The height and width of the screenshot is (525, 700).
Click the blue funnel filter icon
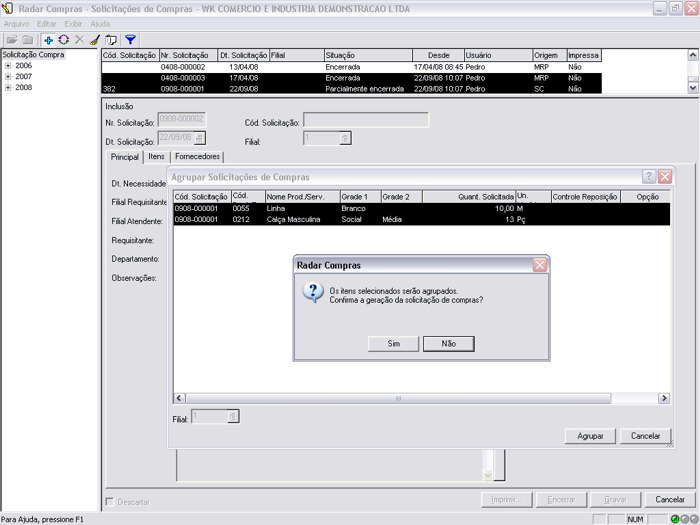click(x=130, y=39)
